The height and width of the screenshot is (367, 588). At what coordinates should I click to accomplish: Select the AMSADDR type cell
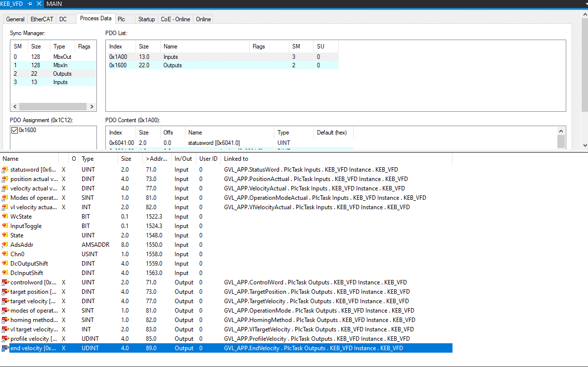(x=95, y=245)
